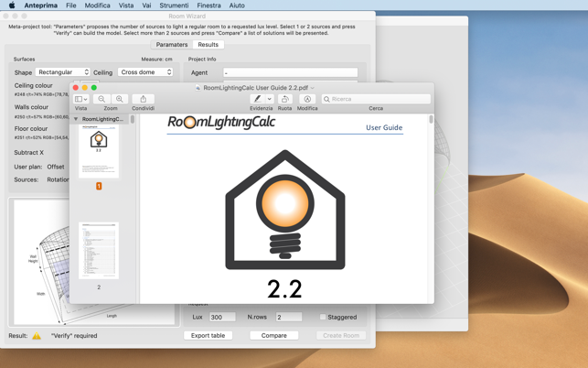588x368 pixels.
Task: Close the PDF preview window
Action: (75, 88)
